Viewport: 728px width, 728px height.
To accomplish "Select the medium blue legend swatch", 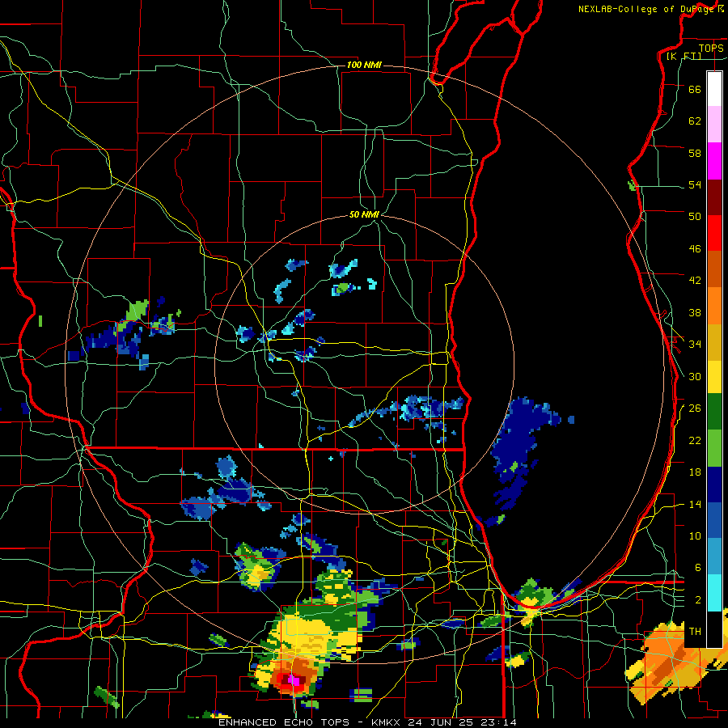I will point(714,520).
